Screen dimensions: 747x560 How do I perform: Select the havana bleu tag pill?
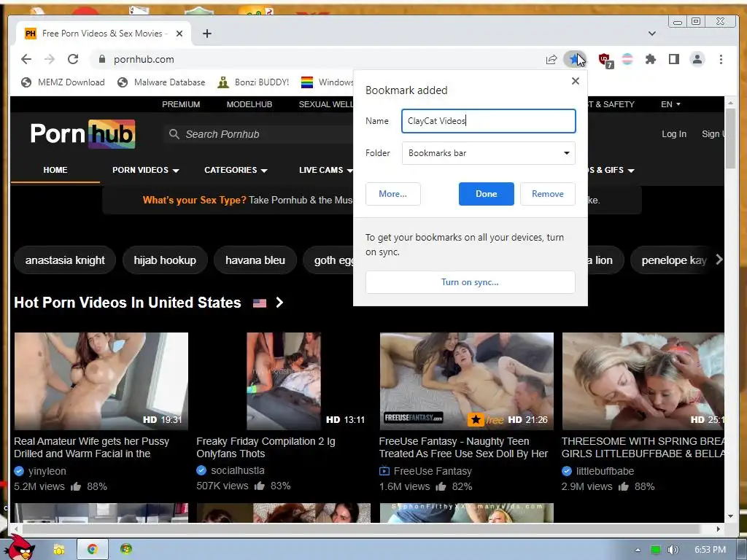point(255,260)
